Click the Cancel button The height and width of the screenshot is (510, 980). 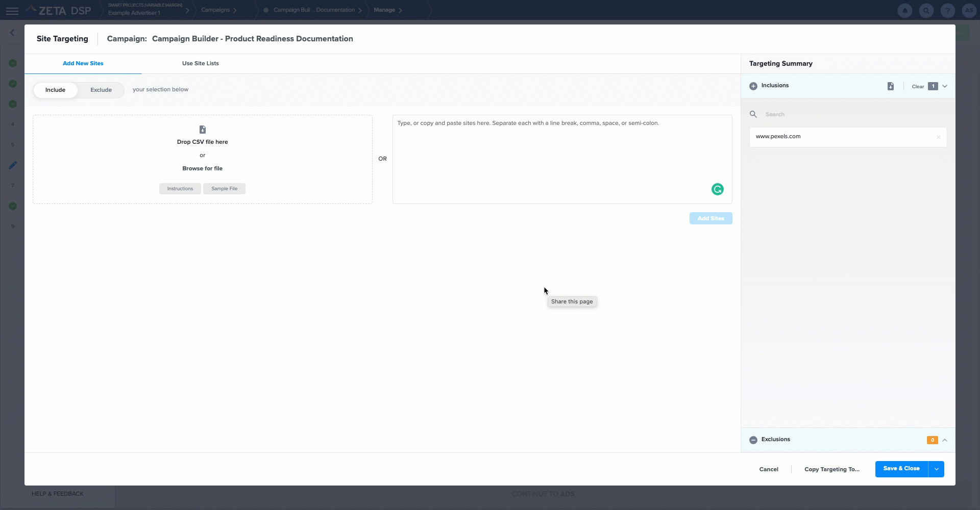pyautogui.click(x=768, y=469)
